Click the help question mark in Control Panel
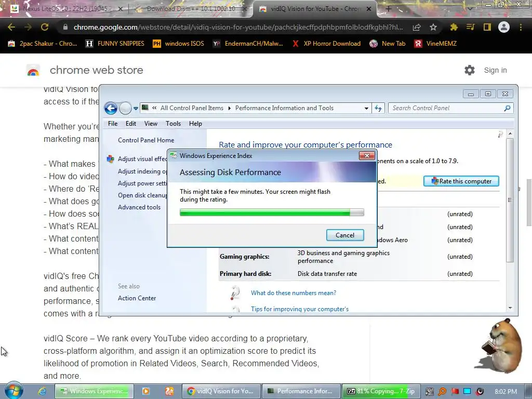This screenshot has width=532, height=399. tap(500, 135)
